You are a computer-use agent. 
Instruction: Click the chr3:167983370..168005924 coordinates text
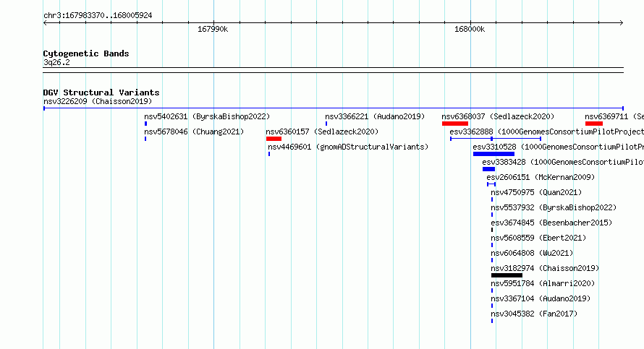pos(98,15)
